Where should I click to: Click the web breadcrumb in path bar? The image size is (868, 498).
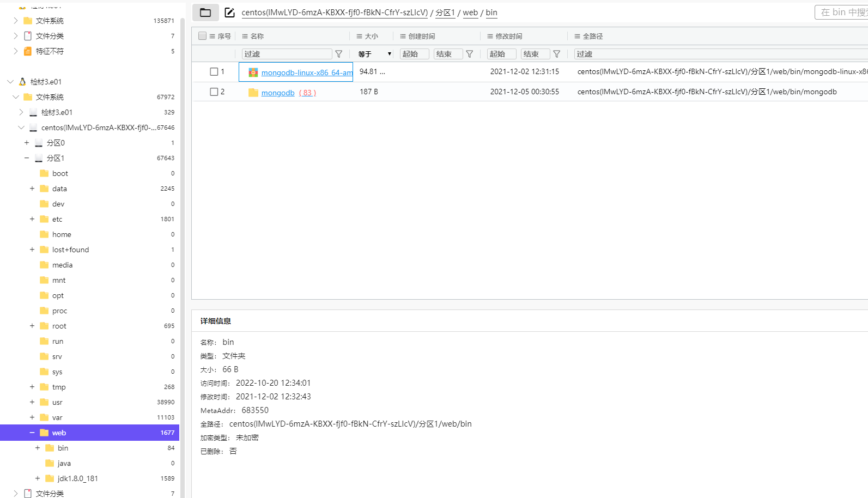470,13
